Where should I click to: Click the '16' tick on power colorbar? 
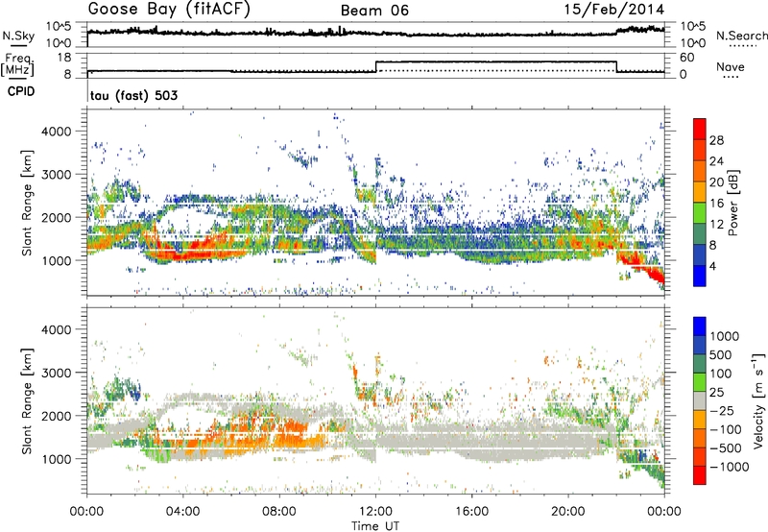point(716,204)
